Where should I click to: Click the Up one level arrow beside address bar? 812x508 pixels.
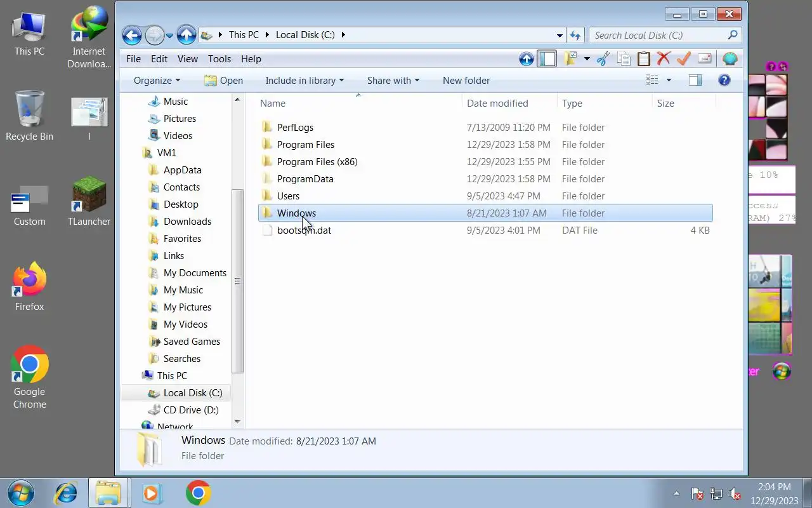point(186,35)
